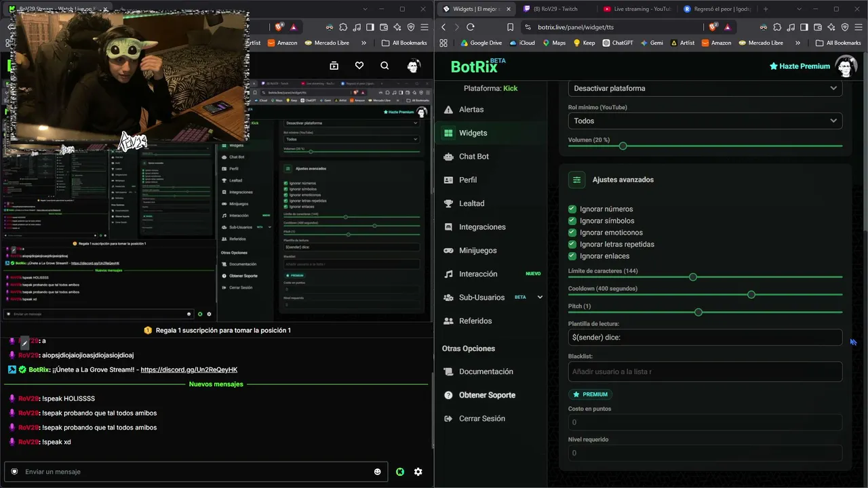868x488 pixels.
Task: Click the Hazte Premium button
Action: tap(800, 66)
